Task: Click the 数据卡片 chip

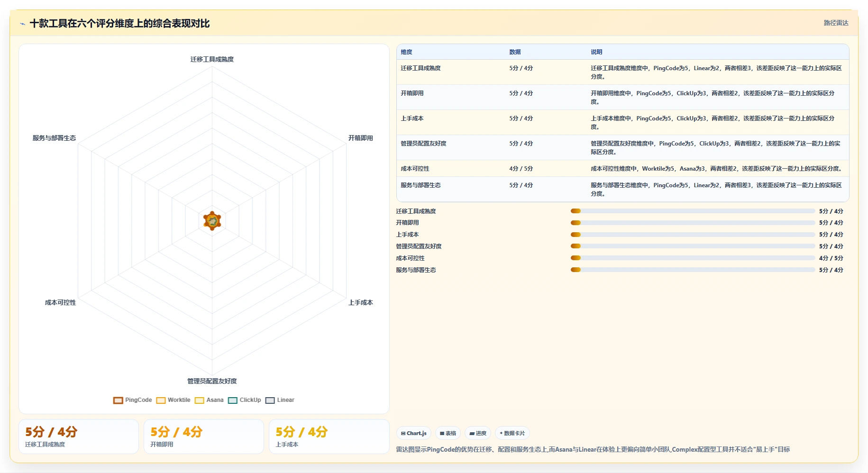Action: tap(512, 433)
